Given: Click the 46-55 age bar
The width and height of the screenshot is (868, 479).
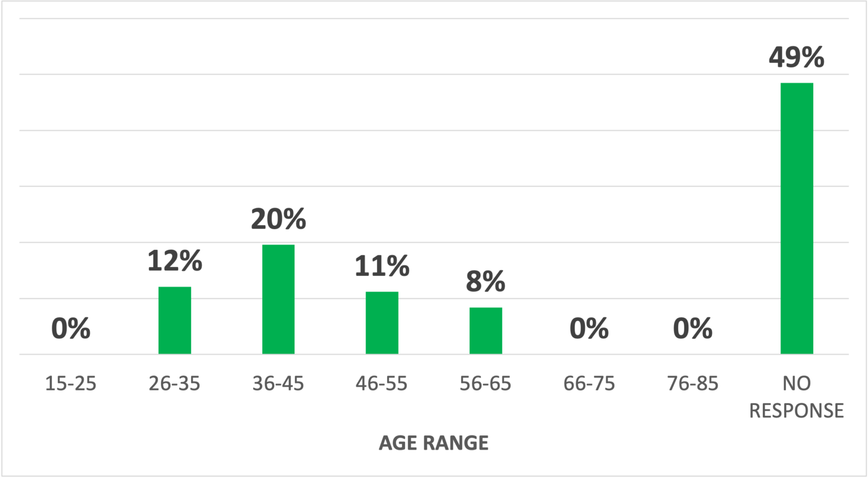Looking at the screenshot, I should click(x=382, y=323).
